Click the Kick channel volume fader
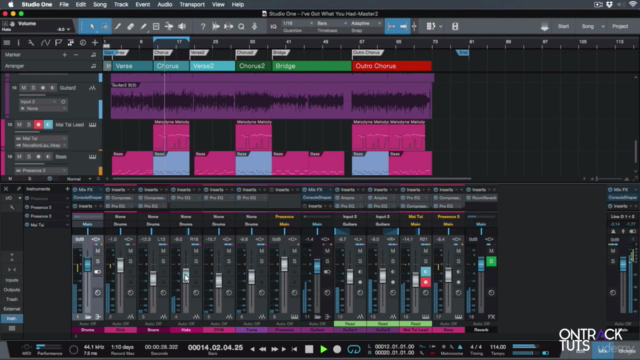 (120, 265)
